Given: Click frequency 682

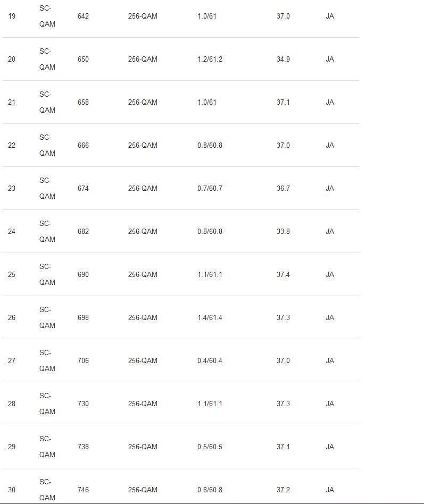Looking at the screenshot, I should click(83, 231).
